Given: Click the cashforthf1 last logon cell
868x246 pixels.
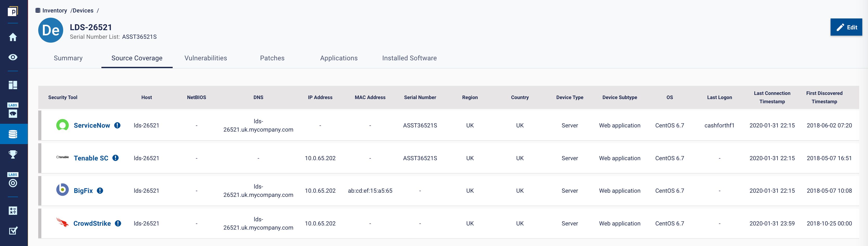Looking at the screenshot, I should [720, 125].
